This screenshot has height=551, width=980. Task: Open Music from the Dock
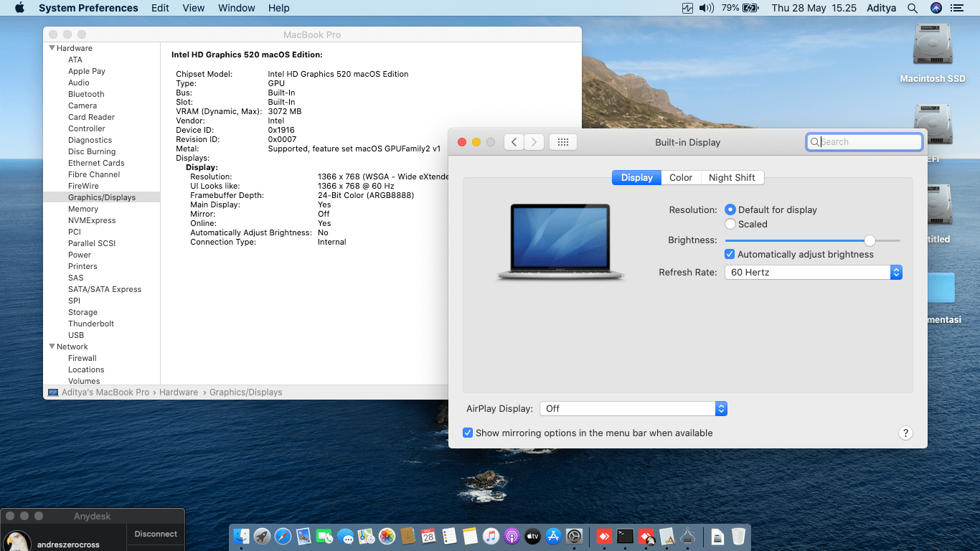pos(491,536)
